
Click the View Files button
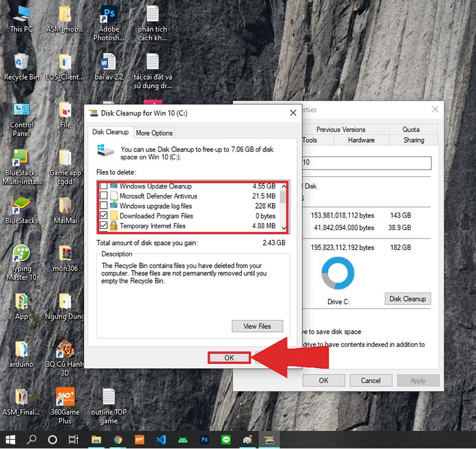(257, 326)
